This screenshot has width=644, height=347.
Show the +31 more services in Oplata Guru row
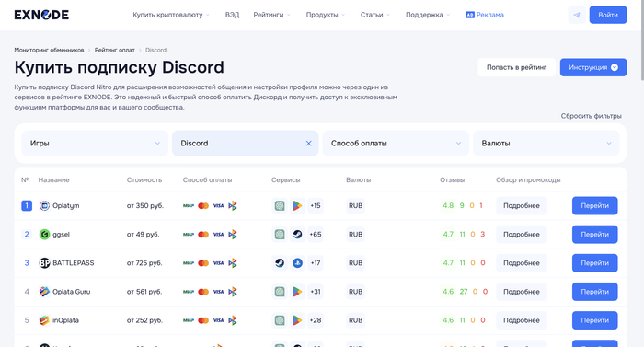pos(316,292)
